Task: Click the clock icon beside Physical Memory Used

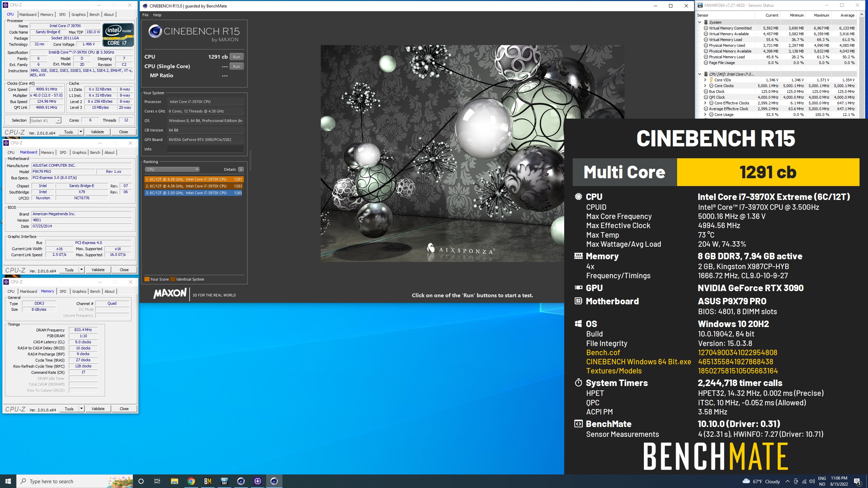Action: click(706, 45)
